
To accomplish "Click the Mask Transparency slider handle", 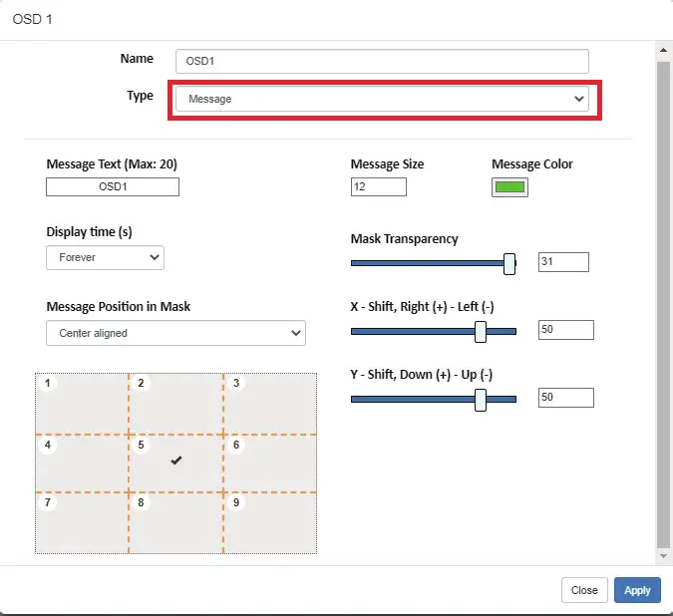I will pos(509,263).
